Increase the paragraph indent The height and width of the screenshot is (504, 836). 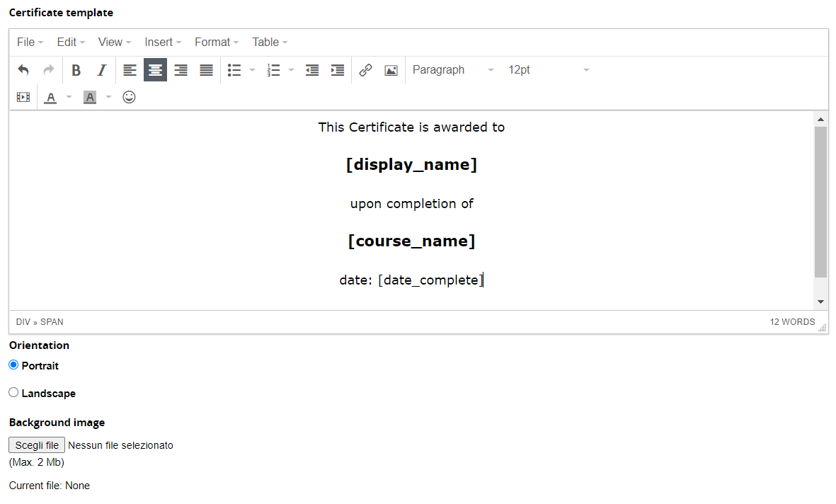point(337,69)
